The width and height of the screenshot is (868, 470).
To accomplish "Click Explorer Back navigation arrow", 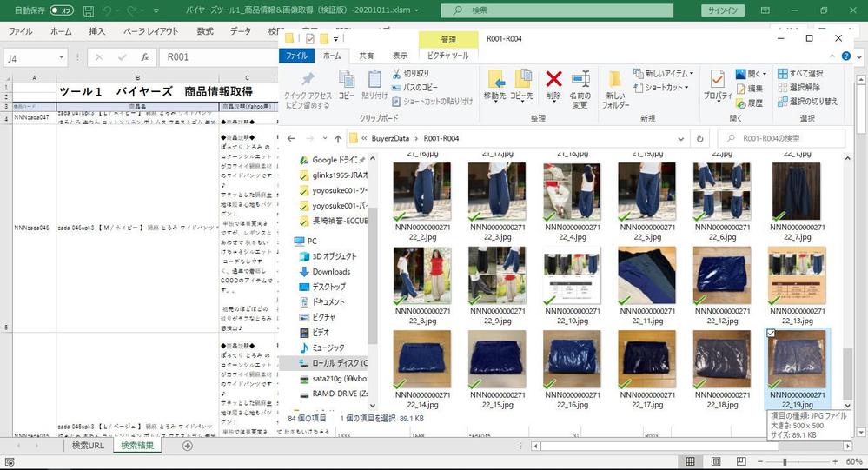I will pos(291,138).
